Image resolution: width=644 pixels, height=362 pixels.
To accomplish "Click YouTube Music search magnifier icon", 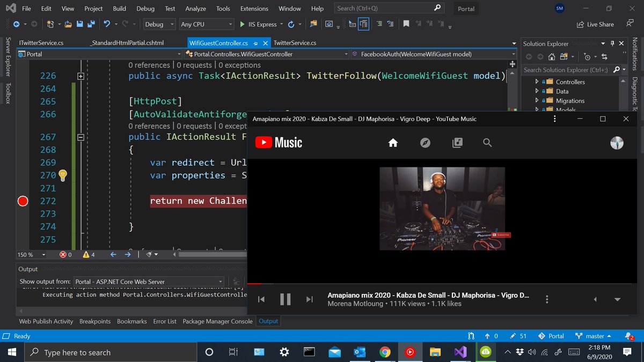I will (487, 143).
